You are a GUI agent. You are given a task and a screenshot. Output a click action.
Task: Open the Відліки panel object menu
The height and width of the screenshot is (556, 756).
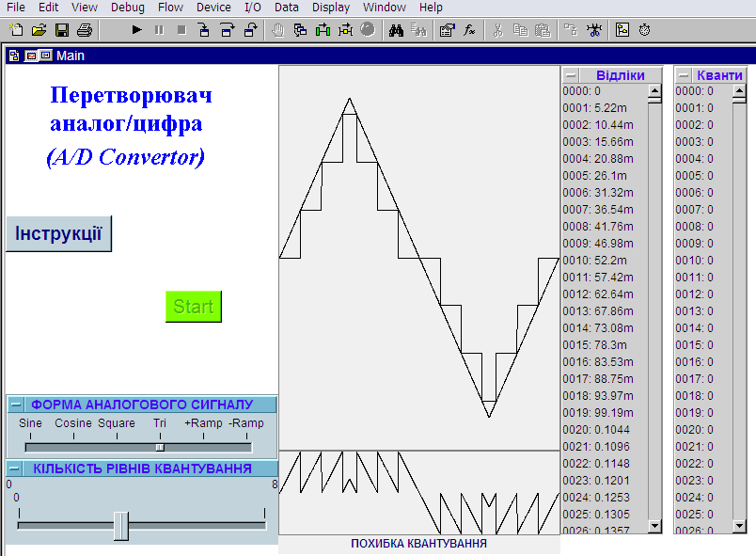571,75
